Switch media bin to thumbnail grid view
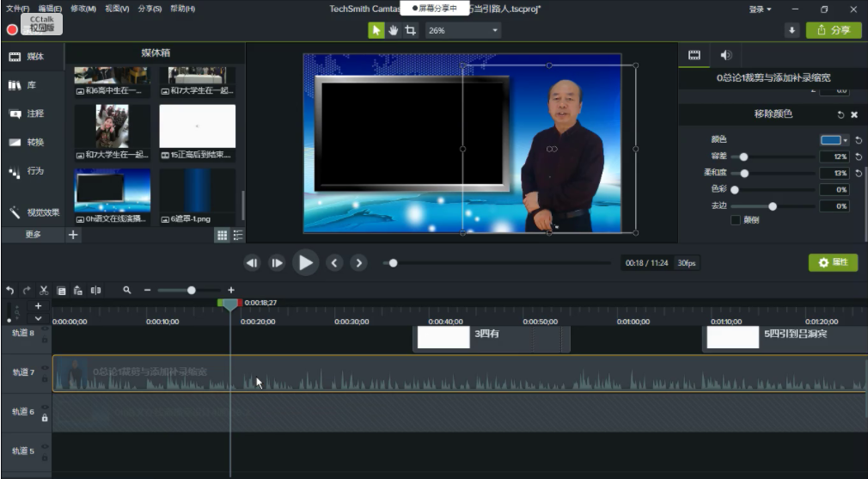The height and width of the screenshot is (479, 868). 222,236
